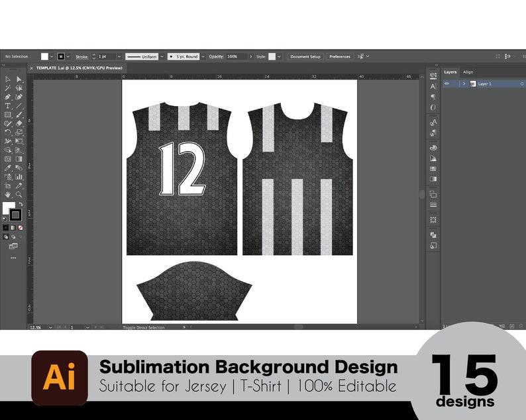Select the Lasso tool
526x420 pixels.
pos(19,88)
